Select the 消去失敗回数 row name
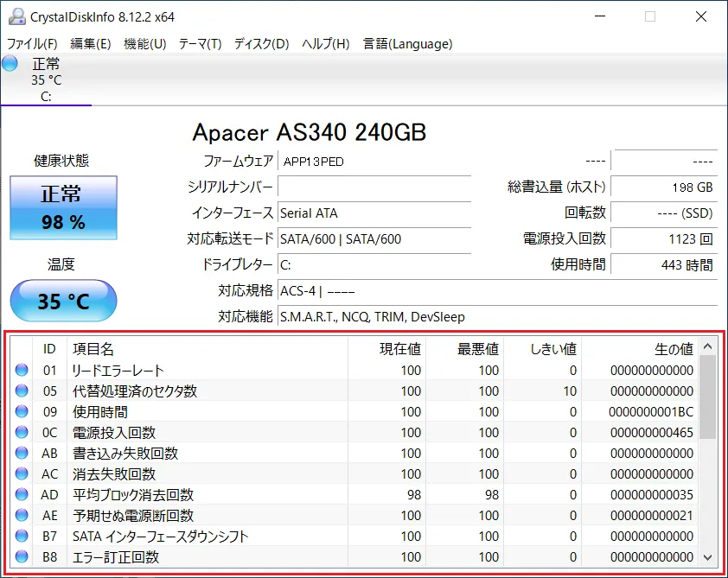 (114, 474)
